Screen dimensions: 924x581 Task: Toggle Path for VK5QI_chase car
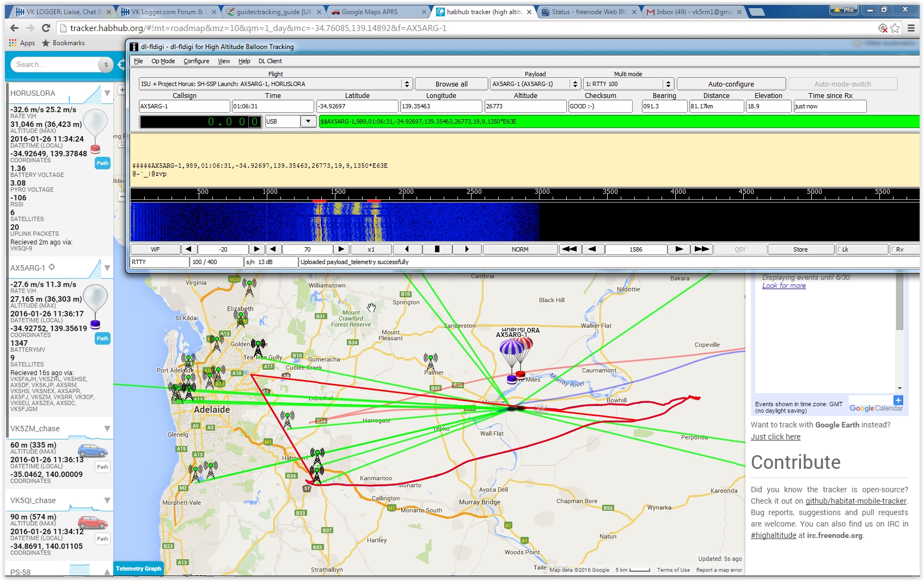102,539
